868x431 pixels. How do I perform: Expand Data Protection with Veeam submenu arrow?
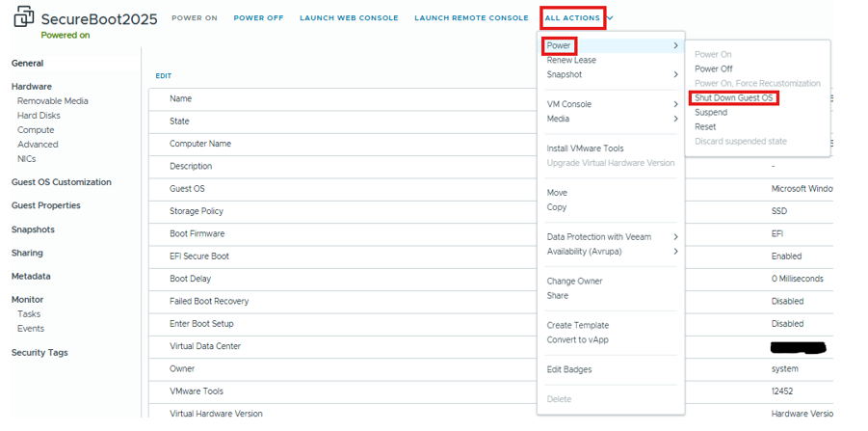coord(676,237)
